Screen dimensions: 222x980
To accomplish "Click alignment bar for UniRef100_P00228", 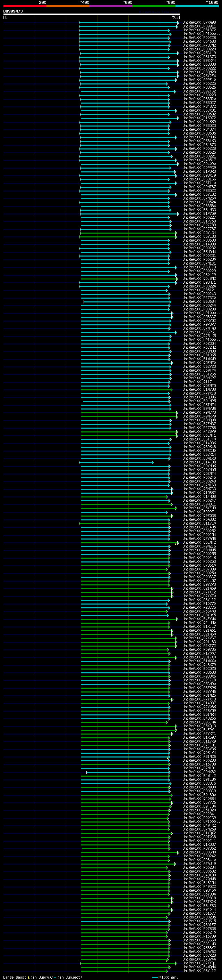I will (128, 149).
